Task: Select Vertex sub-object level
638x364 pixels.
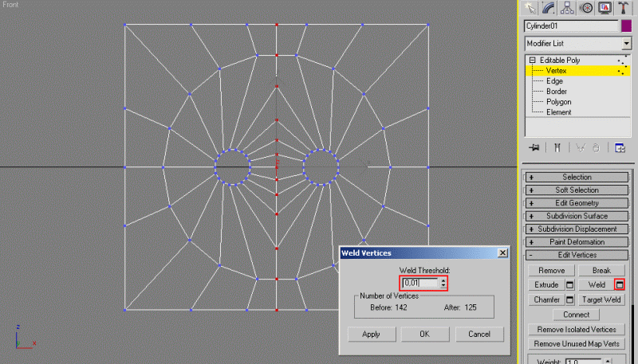Action: click(556, 71)
